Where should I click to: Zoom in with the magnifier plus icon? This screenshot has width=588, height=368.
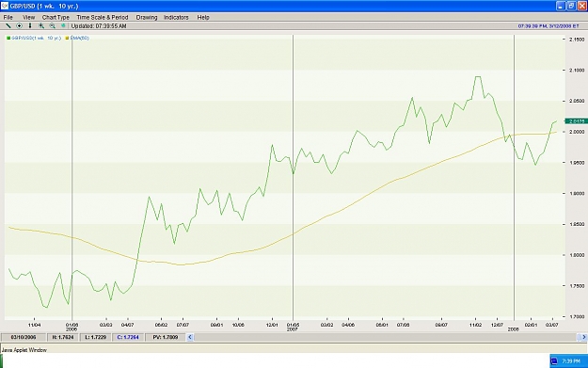(x=40, y=26)
